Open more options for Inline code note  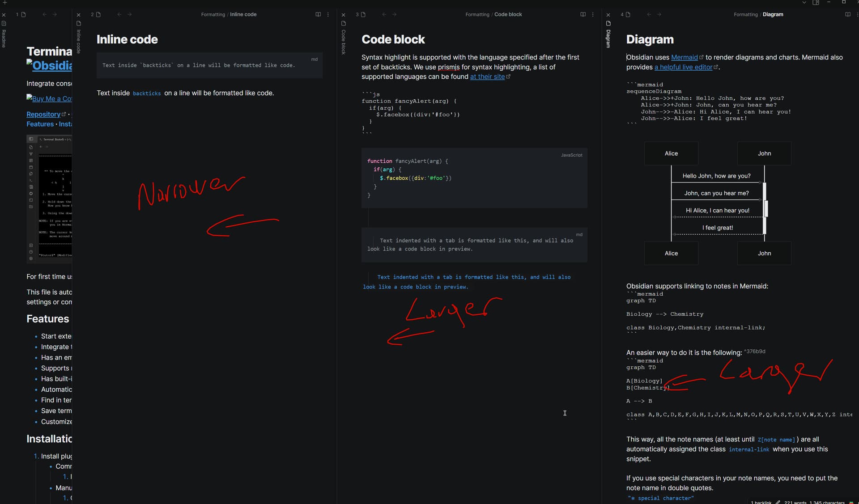tap(328, 14)
